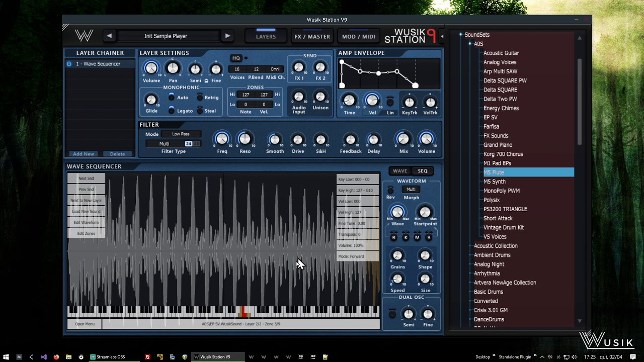Collapse the A0S folder in the browser

coord(470,44)
